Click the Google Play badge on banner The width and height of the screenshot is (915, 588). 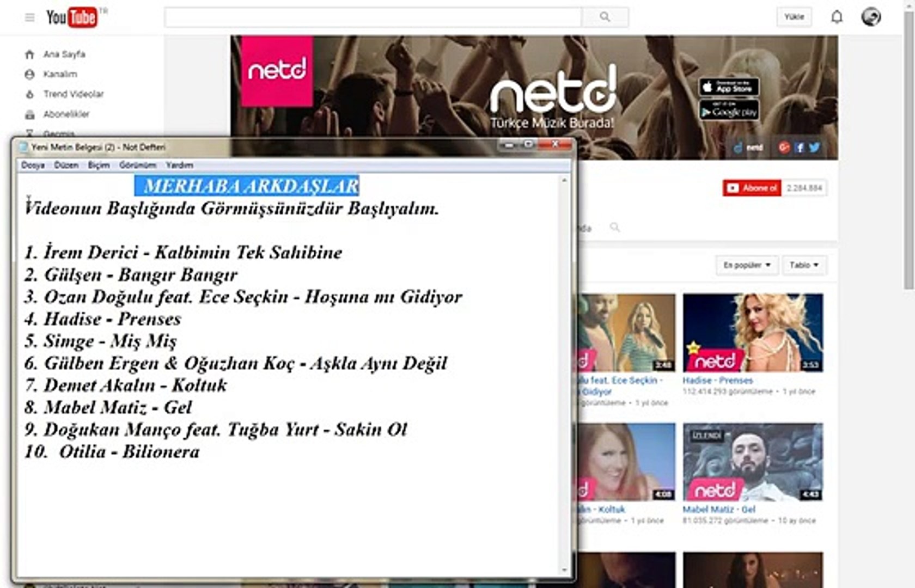click(x=729, y=111)
